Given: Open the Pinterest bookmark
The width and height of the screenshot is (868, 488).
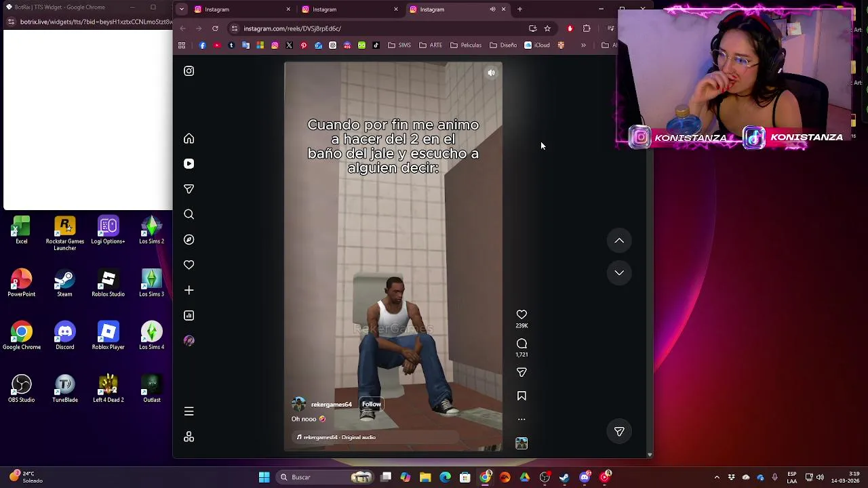Looking at the screenshot, I should (303, 45).
